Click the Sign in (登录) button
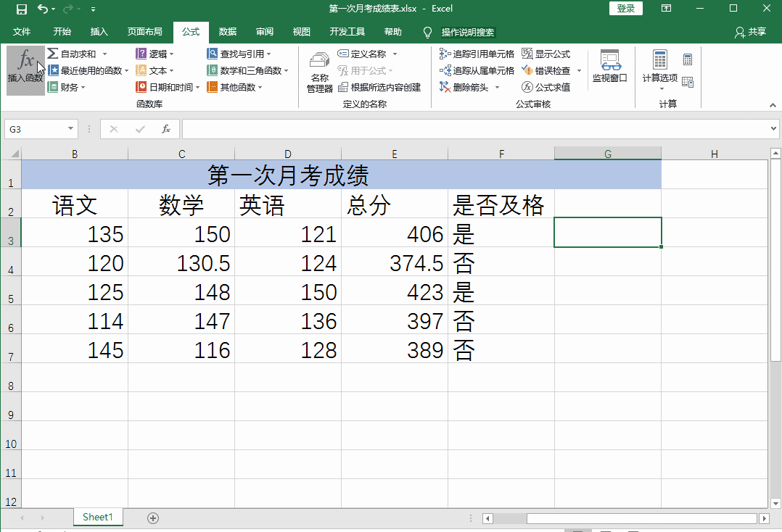The width and height of the screenshot is (782, 532). click(x=625, y=9)
